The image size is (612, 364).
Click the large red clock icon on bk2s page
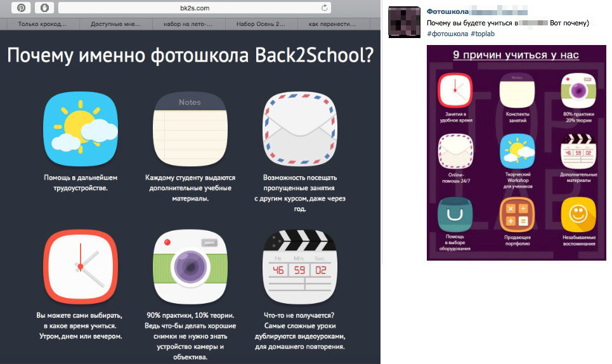(x=81, y=267)
